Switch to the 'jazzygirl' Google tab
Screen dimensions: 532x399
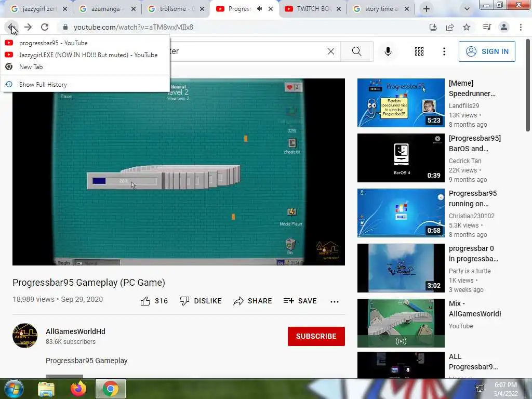pos(35,9)
